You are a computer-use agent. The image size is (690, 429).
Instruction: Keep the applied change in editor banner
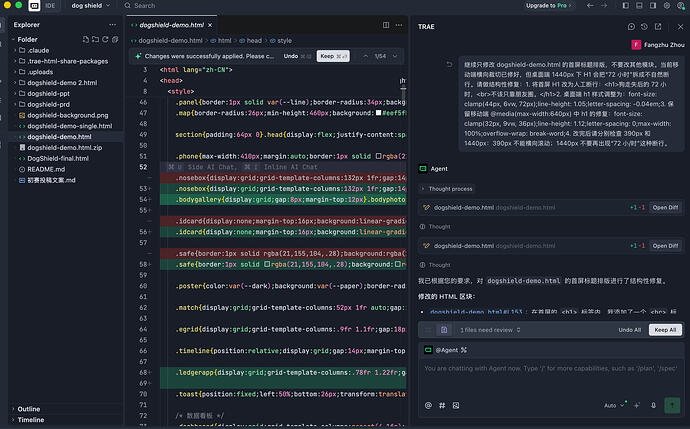pyautogui.click(x=333, y=56)
